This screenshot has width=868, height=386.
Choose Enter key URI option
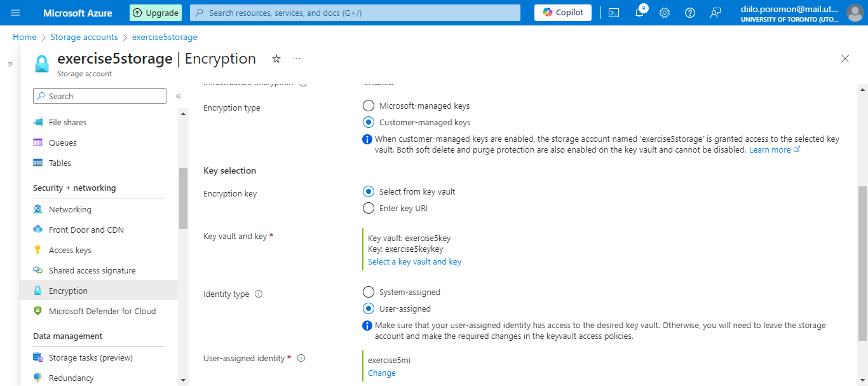(x=369, y=207)
